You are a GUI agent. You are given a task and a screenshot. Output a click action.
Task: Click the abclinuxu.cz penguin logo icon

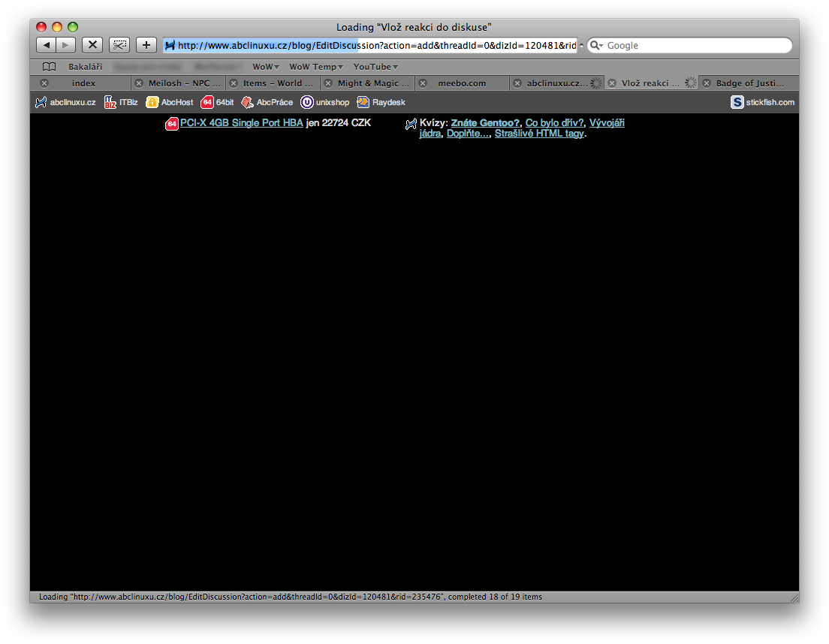[x=41, y=102]
